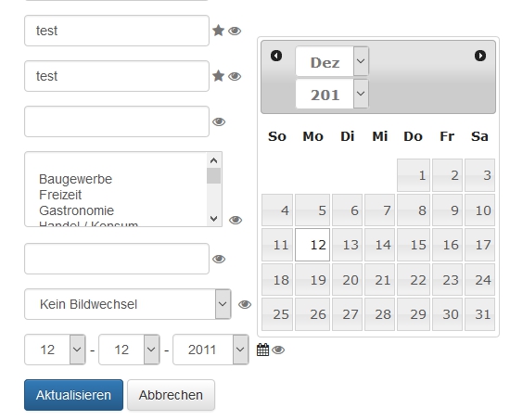The image size is (510, 420).
Task: Go to next month in calendar
Action: coord(480,56)
